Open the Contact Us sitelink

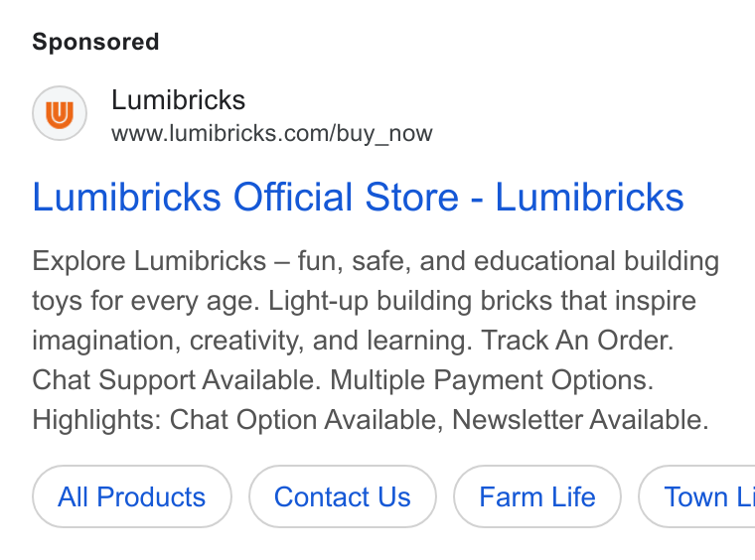click(343, 496)
